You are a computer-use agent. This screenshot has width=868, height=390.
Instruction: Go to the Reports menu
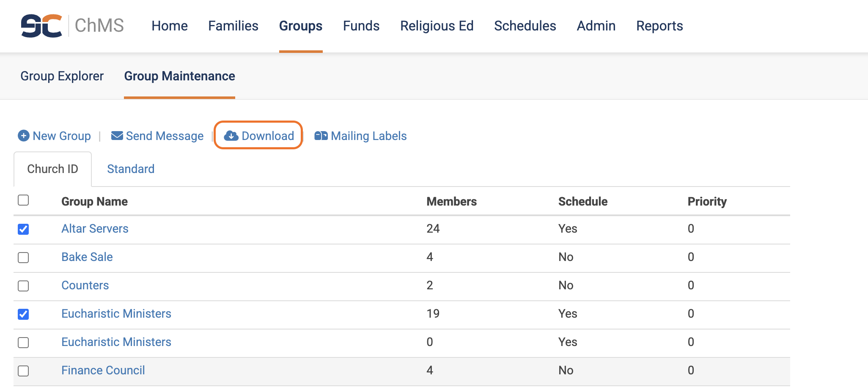tap(659, 26)
